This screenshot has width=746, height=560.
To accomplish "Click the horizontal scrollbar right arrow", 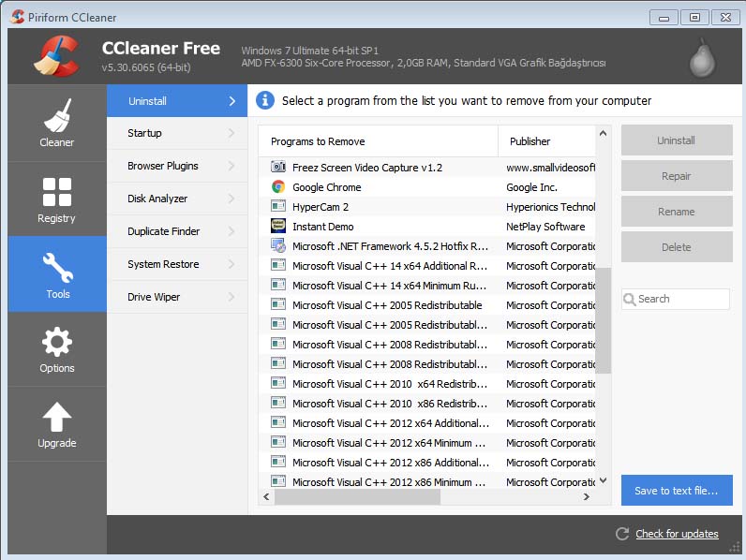I will (x=586, y=496).
